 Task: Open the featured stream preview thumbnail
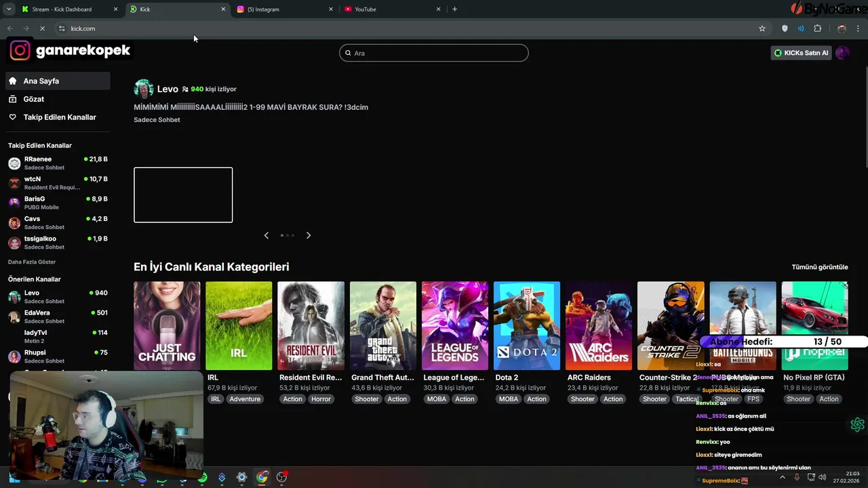(x=183, y=195)
